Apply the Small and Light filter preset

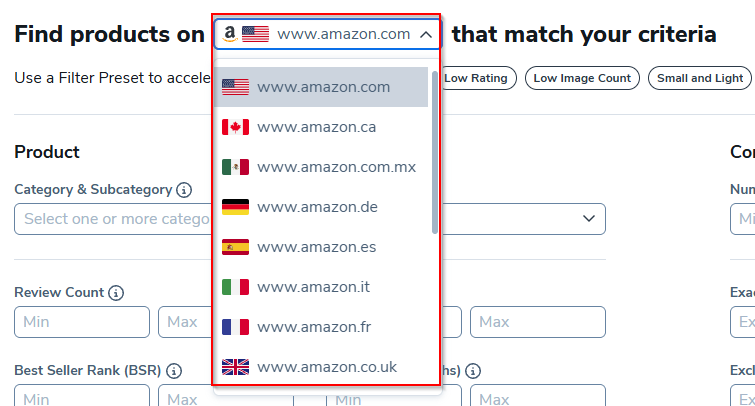click(x=700, y=78)
